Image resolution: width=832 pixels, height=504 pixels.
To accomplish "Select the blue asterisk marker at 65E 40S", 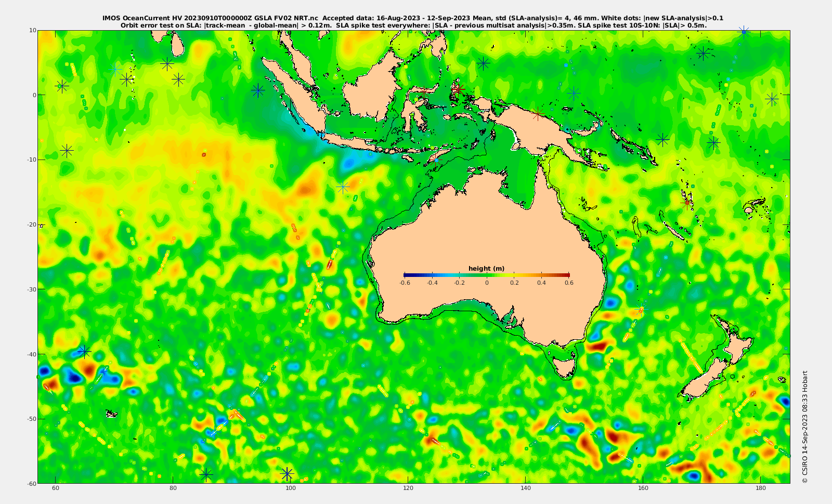I will [84, 352].
